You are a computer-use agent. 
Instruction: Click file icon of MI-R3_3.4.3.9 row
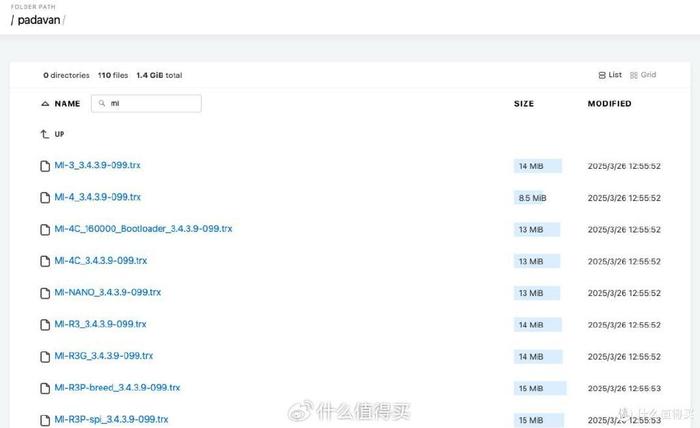45,325
